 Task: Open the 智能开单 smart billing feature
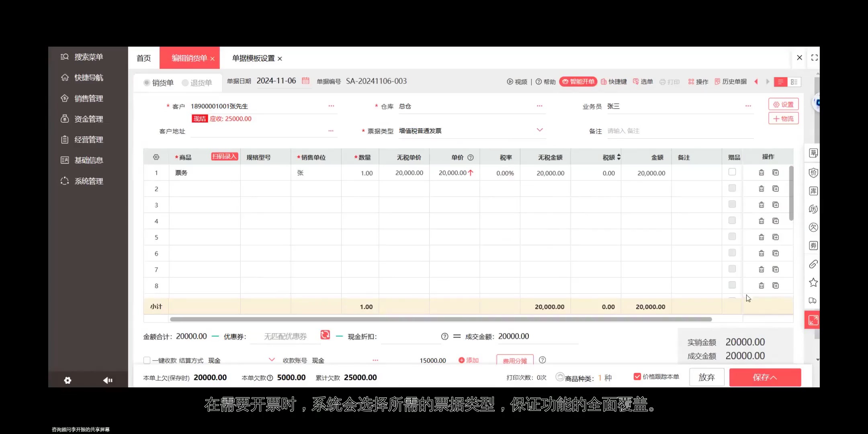(578, 81)
